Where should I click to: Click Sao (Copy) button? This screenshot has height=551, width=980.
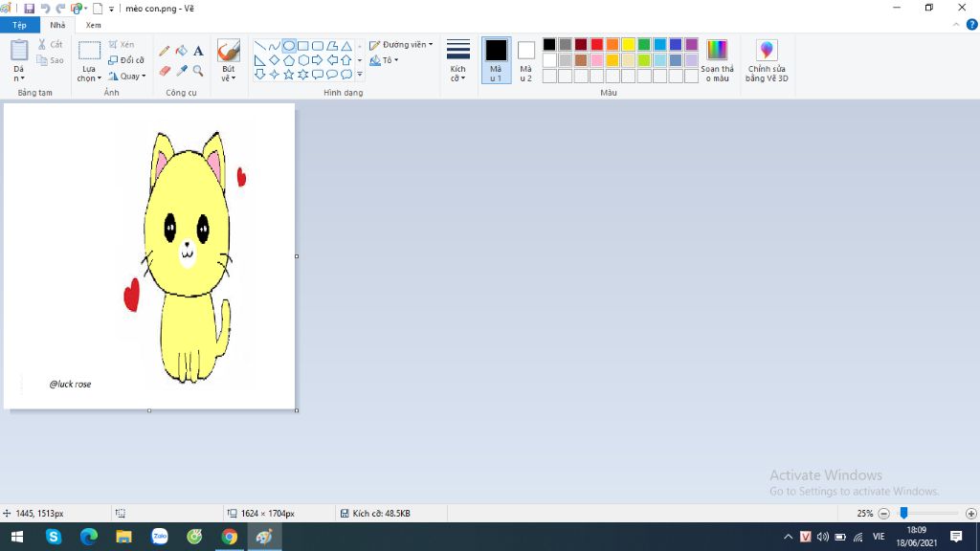coord(51,60)
